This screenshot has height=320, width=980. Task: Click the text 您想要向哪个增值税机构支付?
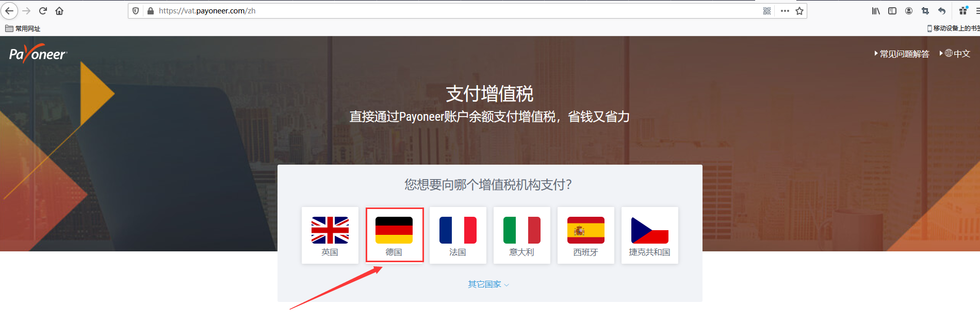click(x=488, y=185)
